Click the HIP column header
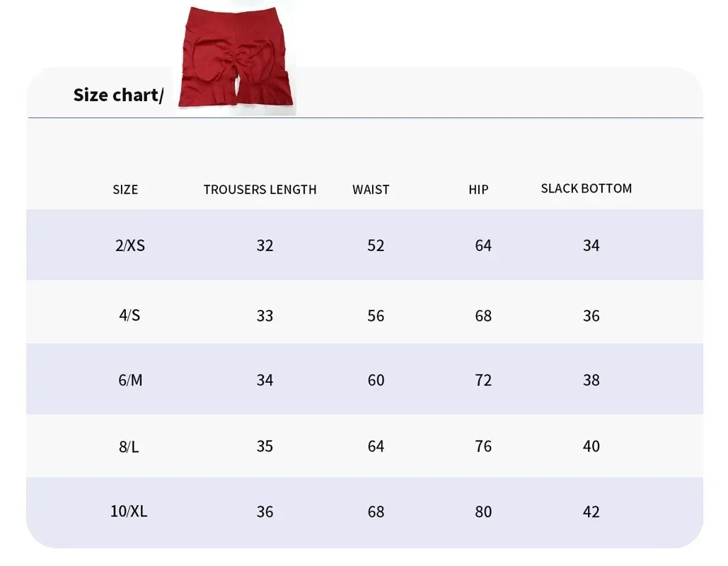 [478, 190]
